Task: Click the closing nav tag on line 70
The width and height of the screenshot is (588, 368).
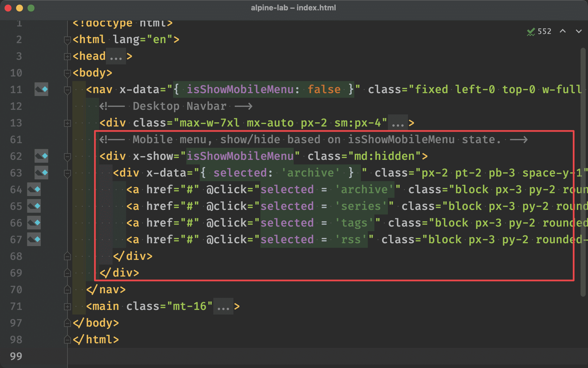Action: [106, 290]
